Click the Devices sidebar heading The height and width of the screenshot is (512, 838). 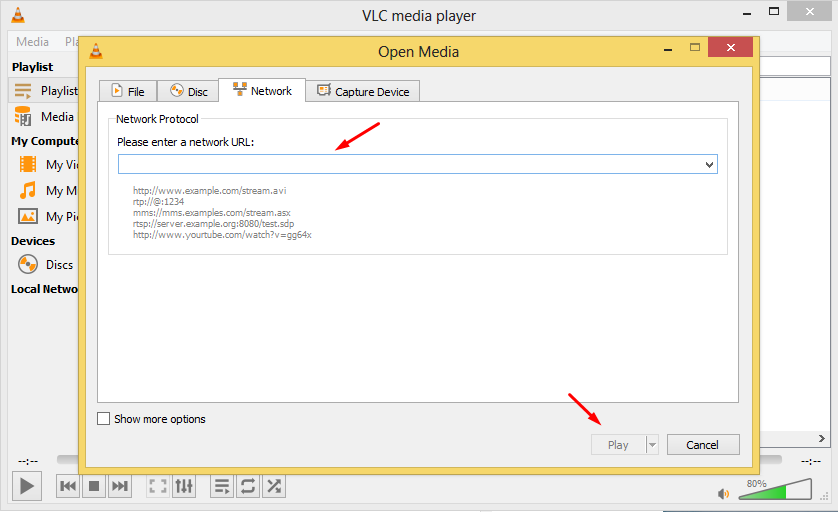coord(33,241)
